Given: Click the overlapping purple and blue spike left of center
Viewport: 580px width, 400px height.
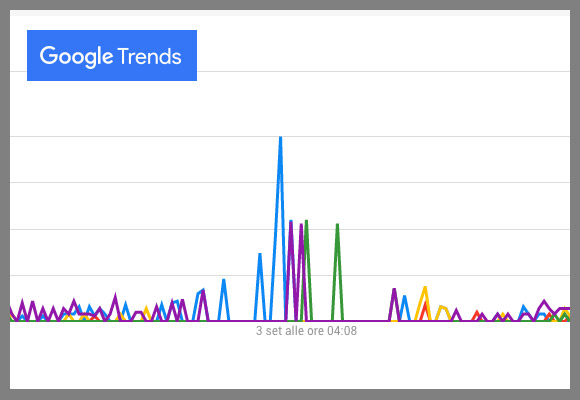Looking at the screenshot, I should click(x=203, y=290).
